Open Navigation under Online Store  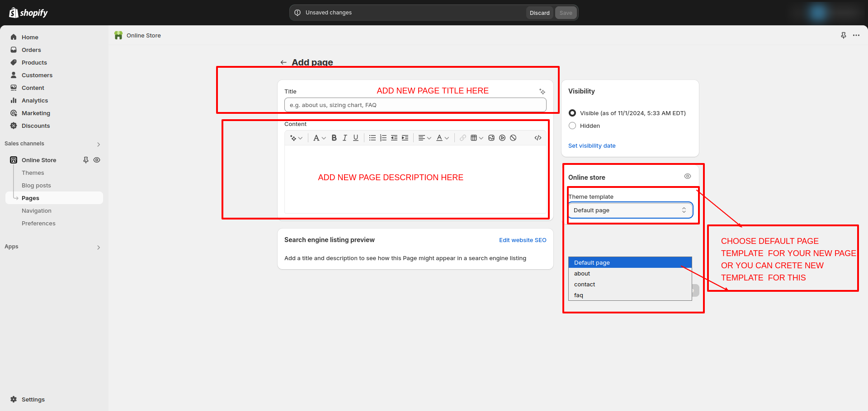coord(37,210)
